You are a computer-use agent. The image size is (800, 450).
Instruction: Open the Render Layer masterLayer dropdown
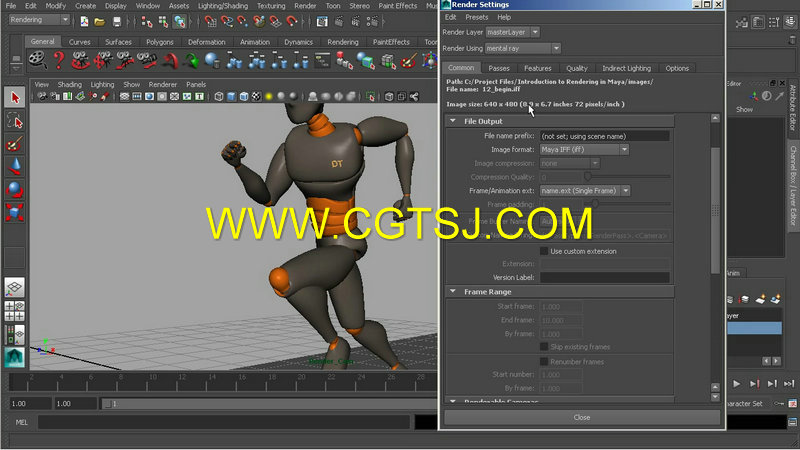click(512, 32)
